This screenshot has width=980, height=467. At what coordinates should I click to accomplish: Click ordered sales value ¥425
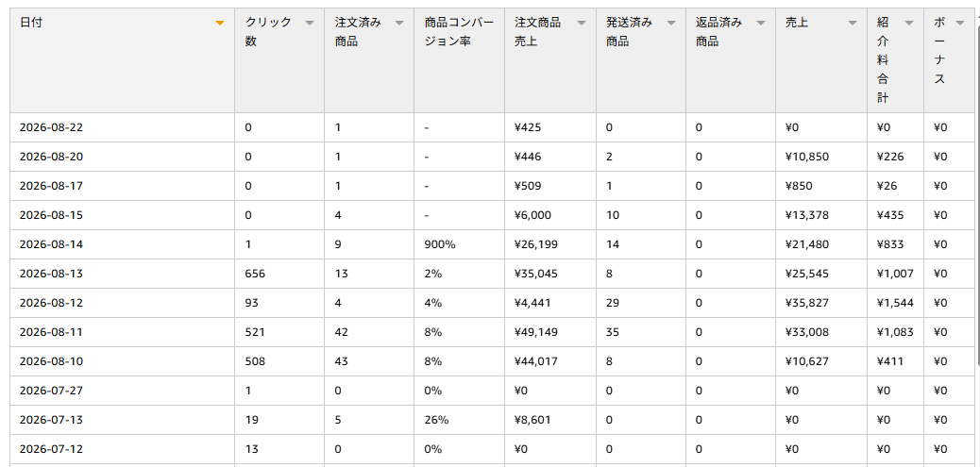pyautogui.click(x=528, y=127)
